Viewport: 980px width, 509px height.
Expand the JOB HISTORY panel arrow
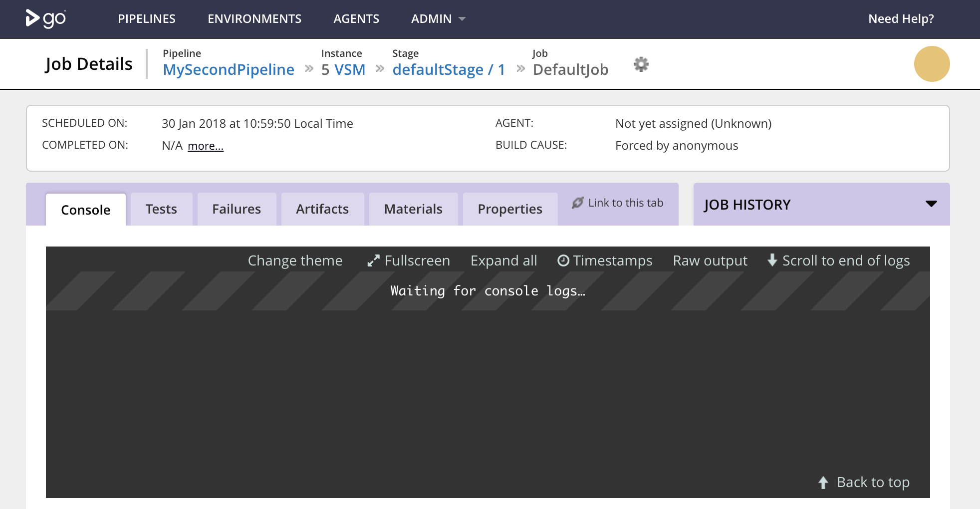point(931,204)
